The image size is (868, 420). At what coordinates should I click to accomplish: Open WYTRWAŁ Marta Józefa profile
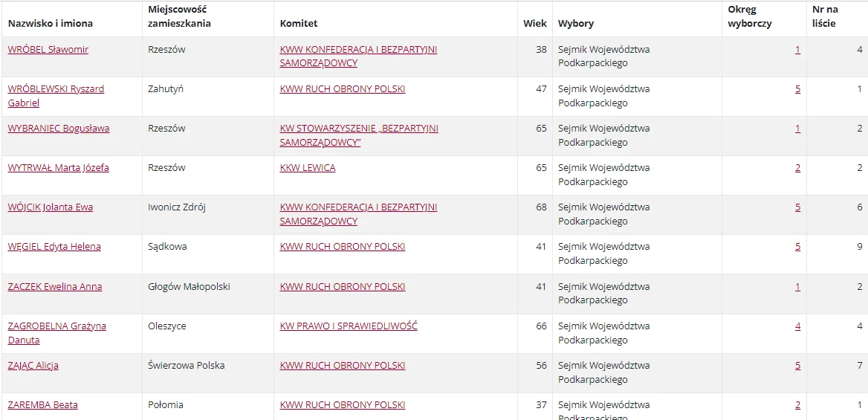click(58, 168)
